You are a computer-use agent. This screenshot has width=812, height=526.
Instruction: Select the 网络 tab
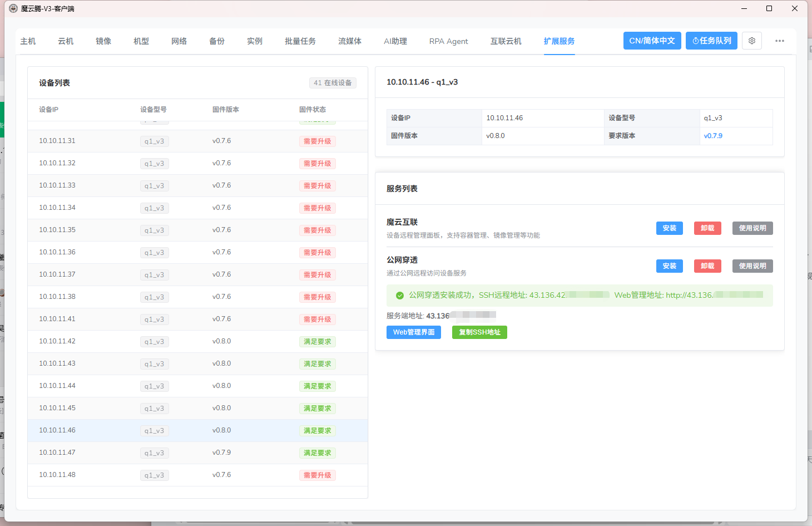[179, 41]
